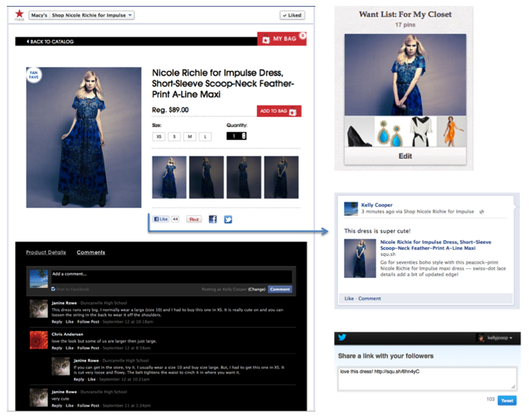This screenshot has width=529, height=420.
Task: Click Kelly Cooper's profile picture in post
Action: pos(351,208)
